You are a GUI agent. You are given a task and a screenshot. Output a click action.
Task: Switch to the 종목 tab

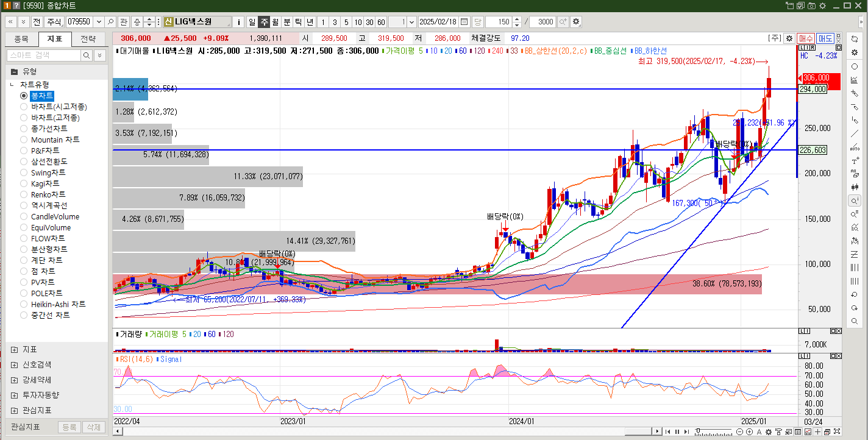(x=21, y=39)
